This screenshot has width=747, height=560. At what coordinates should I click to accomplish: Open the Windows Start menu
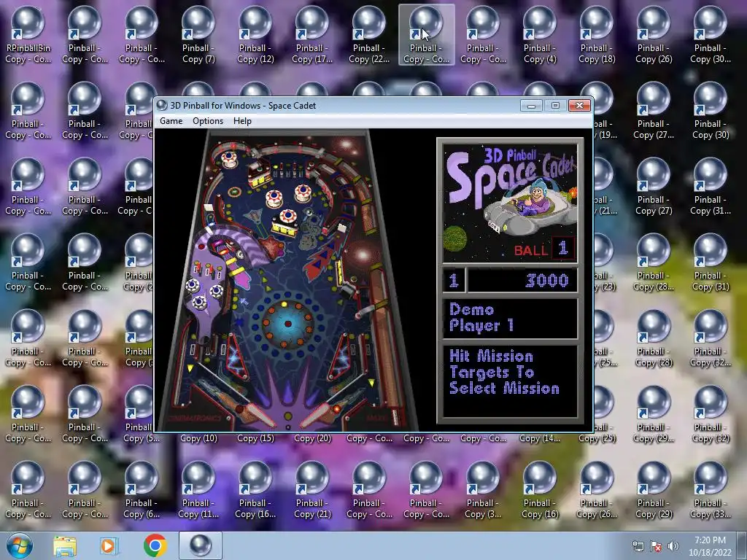coord(19,545)
